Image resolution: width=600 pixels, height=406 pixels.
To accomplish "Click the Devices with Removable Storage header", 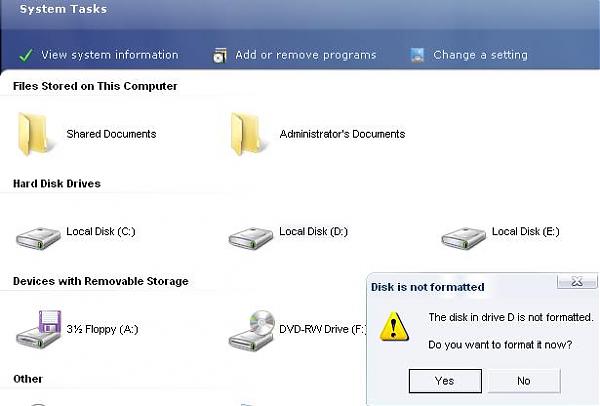I will click(101, 281).
